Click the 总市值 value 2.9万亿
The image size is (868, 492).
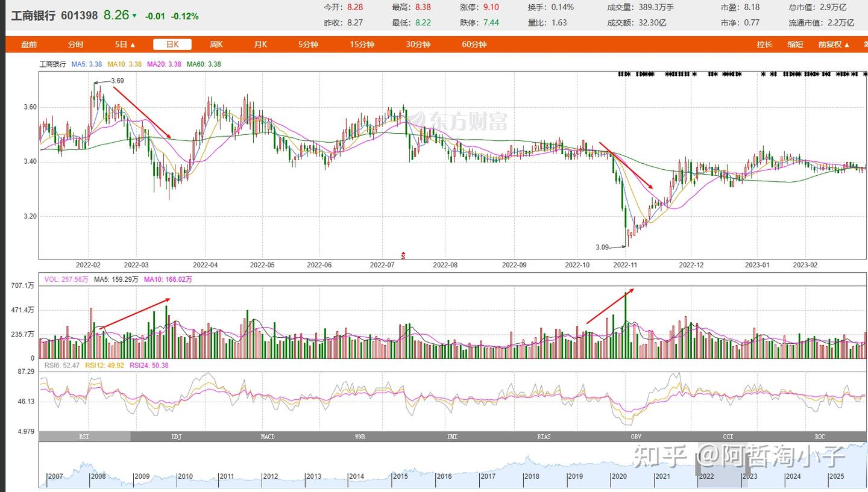834,7
